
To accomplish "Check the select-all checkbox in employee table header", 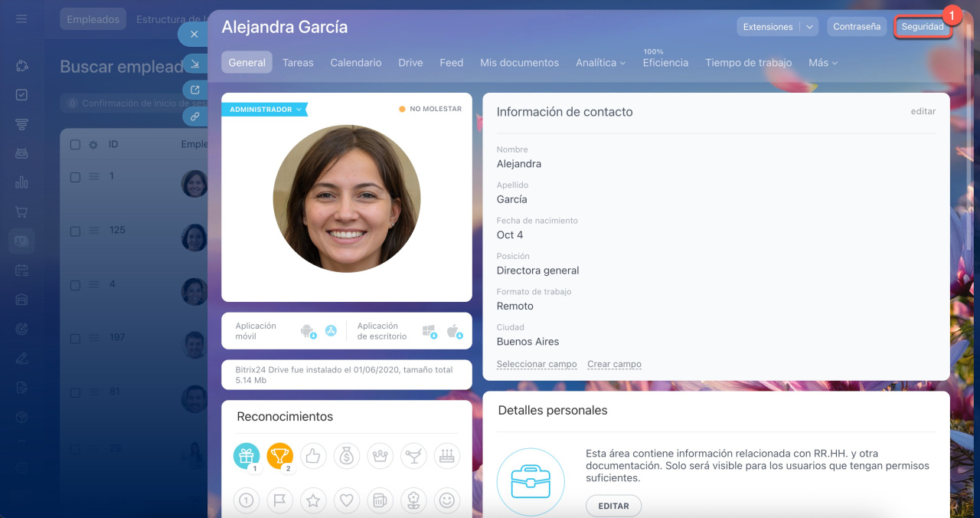I will point(75,145).
